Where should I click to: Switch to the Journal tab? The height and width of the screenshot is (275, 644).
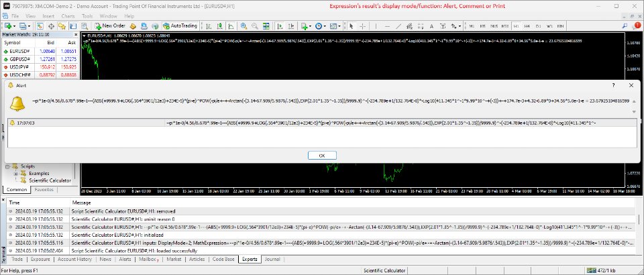click(x=272, y=259)
